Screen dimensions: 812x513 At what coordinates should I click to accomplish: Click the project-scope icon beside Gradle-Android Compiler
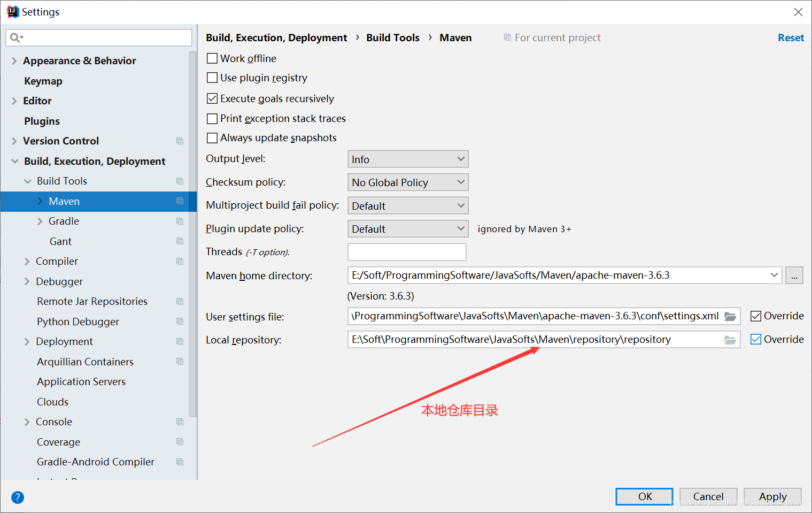point(180,462)
